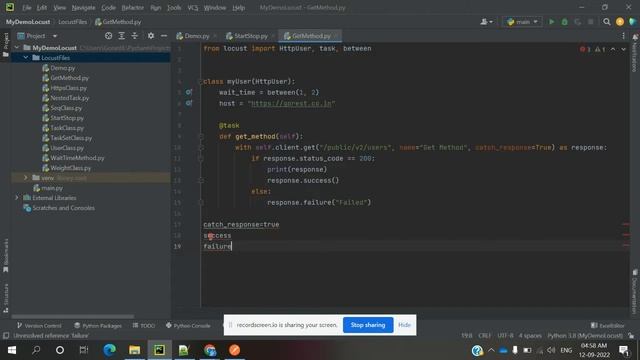Open the user account dropdown icon
Image resolution: width=640 pixels, height=360 pixels.
coord(486,22)
